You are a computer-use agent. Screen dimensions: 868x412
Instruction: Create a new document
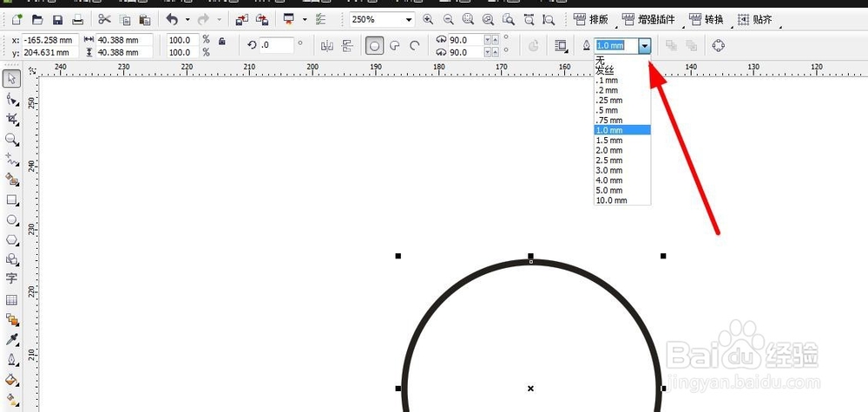tap(16, 20)
